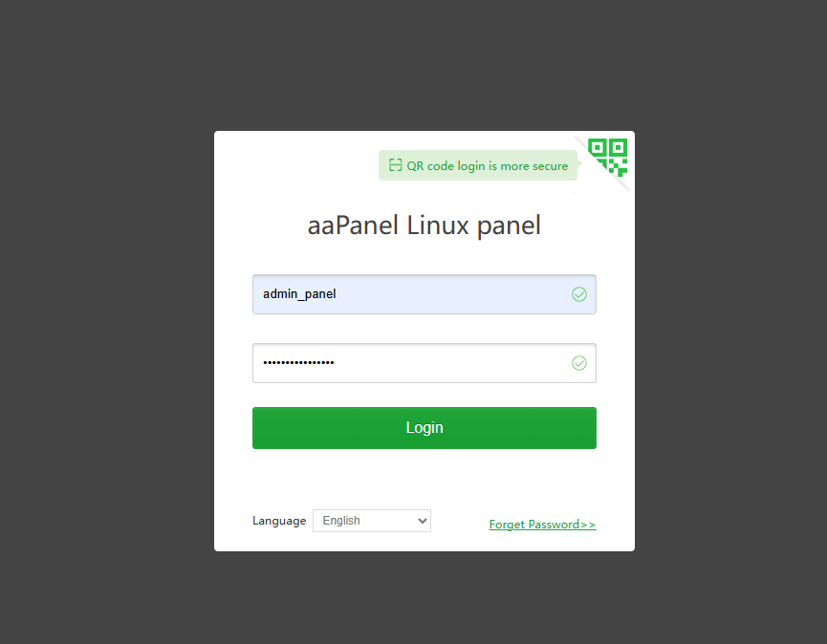The image size is (827, 644).
Task: Click the Language label text
Action: click(x=279, y=521)
